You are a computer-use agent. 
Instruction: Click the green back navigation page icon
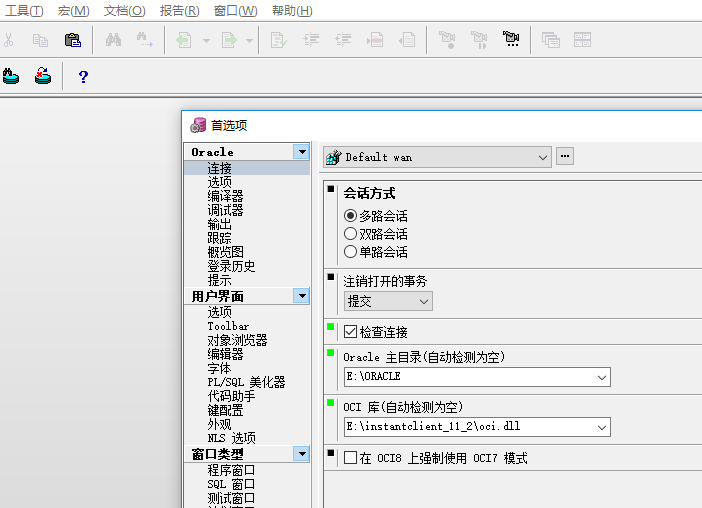[184, 40]
